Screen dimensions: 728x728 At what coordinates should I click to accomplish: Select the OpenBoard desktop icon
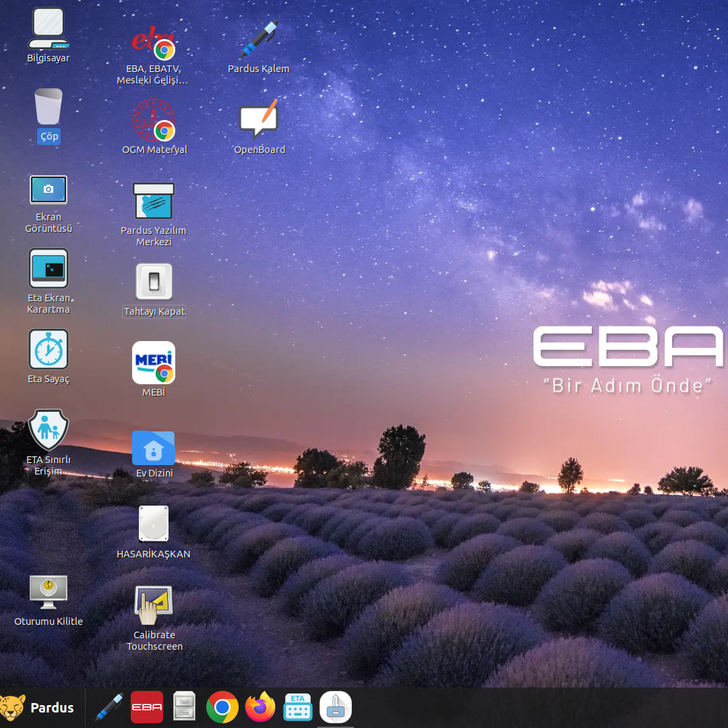[x=259, y=121]
